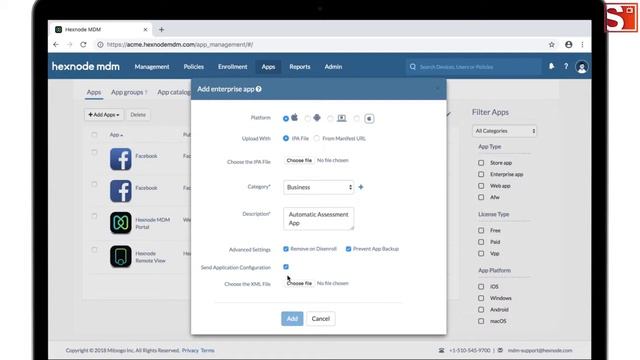Check the Android platform filter

click(x=481, y=309)
